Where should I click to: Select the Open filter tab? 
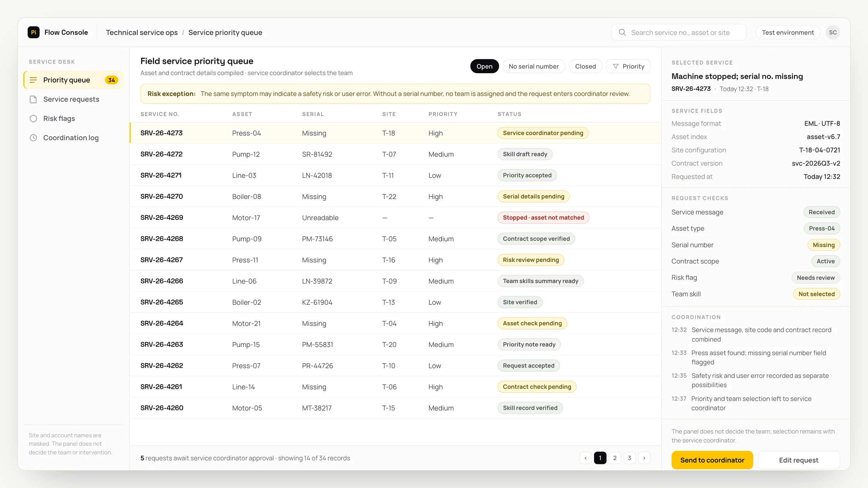point(484,67)
